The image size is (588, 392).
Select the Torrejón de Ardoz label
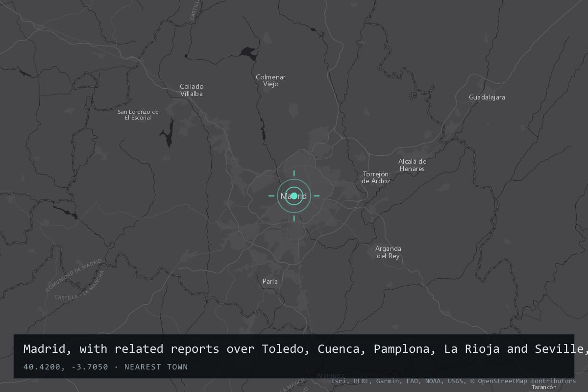376,177
